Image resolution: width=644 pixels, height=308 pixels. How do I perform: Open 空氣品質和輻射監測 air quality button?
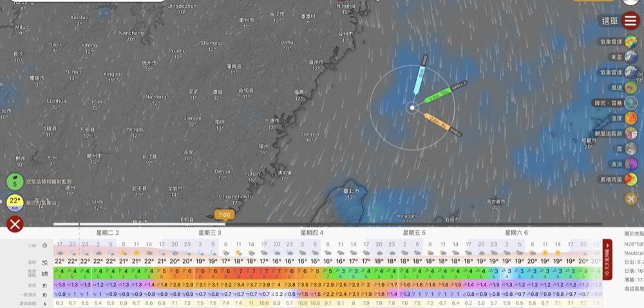click(15, 182)
